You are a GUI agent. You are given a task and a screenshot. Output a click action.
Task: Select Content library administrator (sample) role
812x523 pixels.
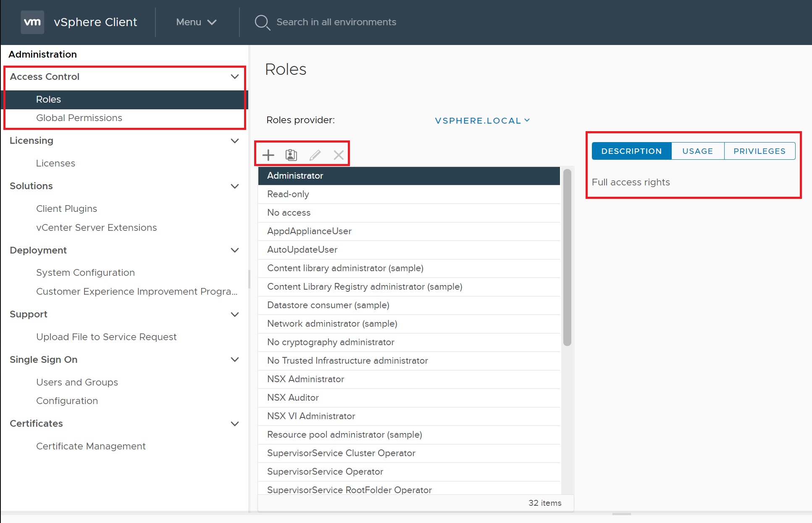pyautogui.click(x=409, y=268)
